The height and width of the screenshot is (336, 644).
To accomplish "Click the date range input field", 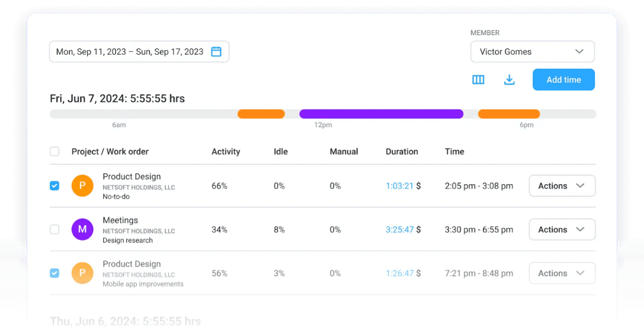I will click(x=130, y=52).
